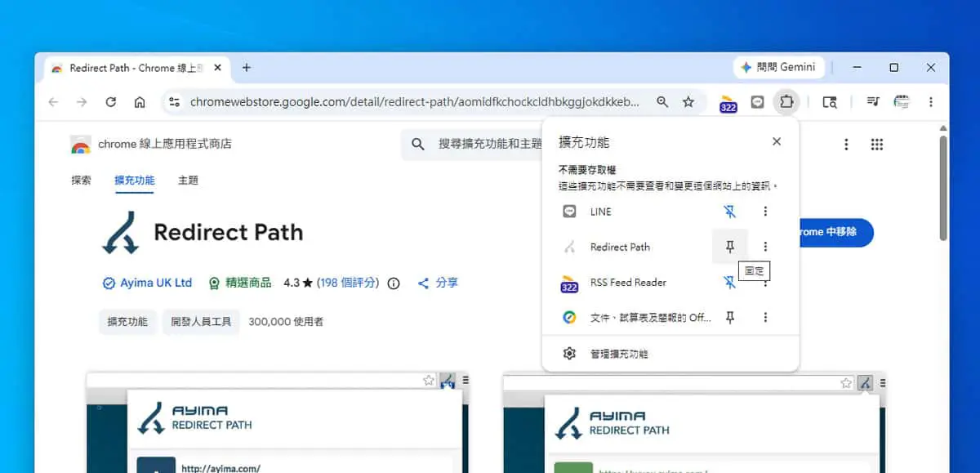Click the Chrome Web Store logo
Image resolution: width=980 pixels, height=473 pixels.
(x=80, y=145)
